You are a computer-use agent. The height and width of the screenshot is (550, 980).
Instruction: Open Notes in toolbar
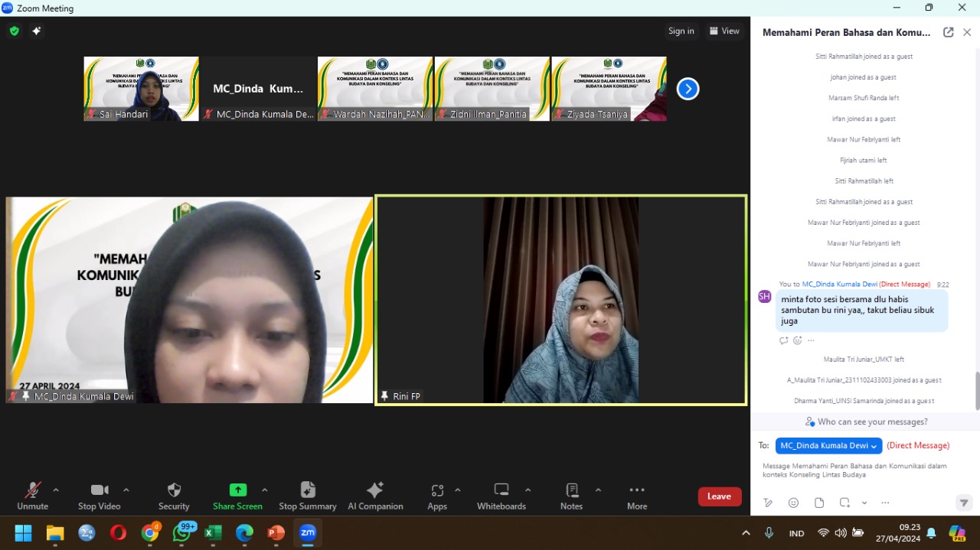(571, 496)
